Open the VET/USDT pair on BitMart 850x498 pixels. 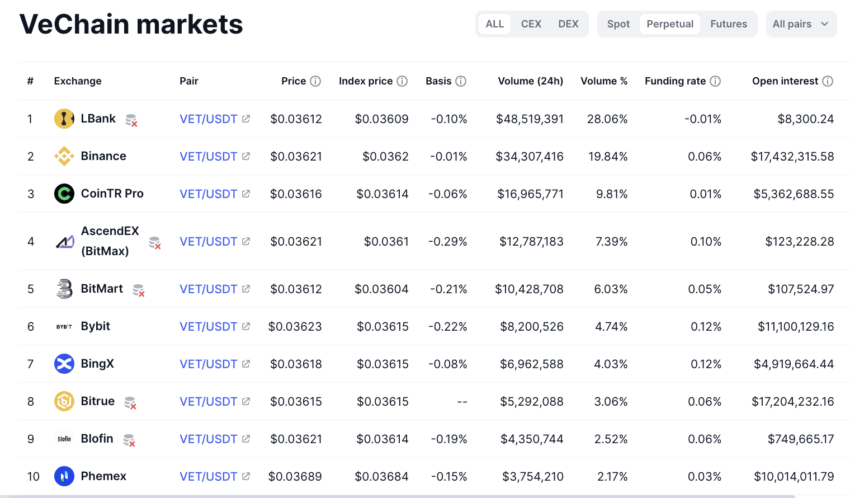click(x=208, y=289)
